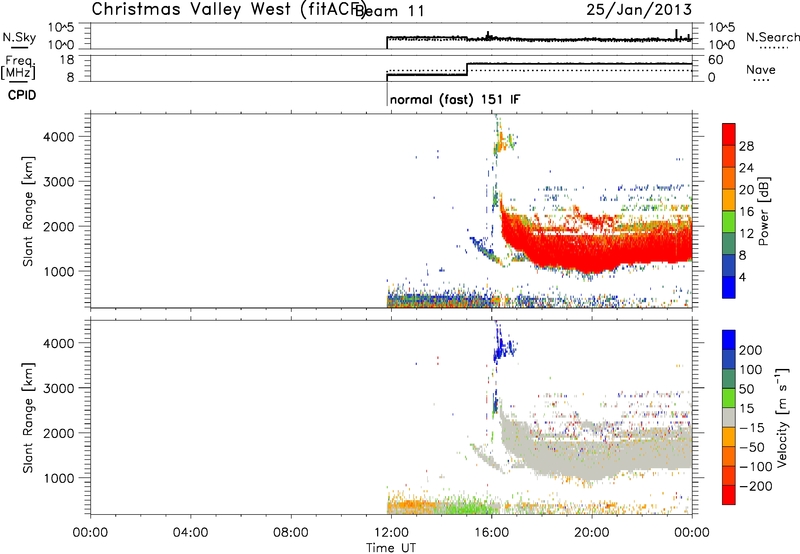This screenshot has height=554, width=800.
Task: Click the "200" value on Velocity color bar
Action: tap(751, 350)
